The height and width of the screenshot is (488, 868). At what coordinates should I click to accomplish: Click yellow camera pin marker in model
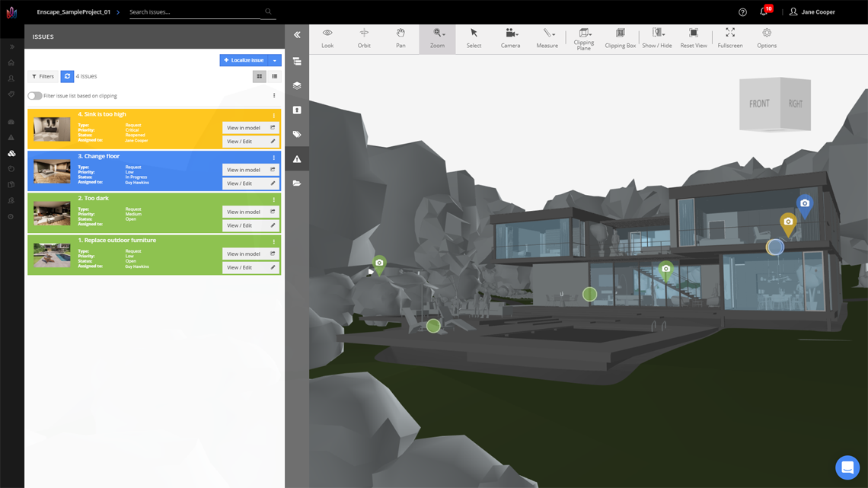pos(788,225)
